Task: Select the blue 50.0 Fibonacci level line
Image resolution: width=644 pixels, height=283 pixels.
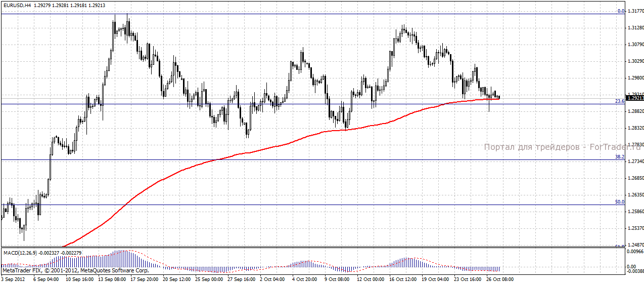Action: pos(312,205)
